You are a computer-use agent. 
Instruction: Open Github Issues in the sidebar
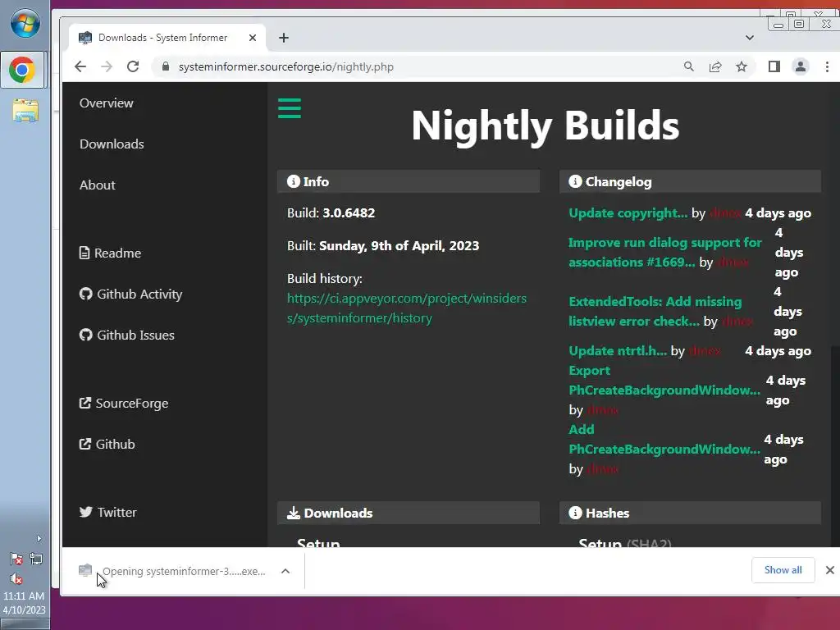click(x=127, y=335)
